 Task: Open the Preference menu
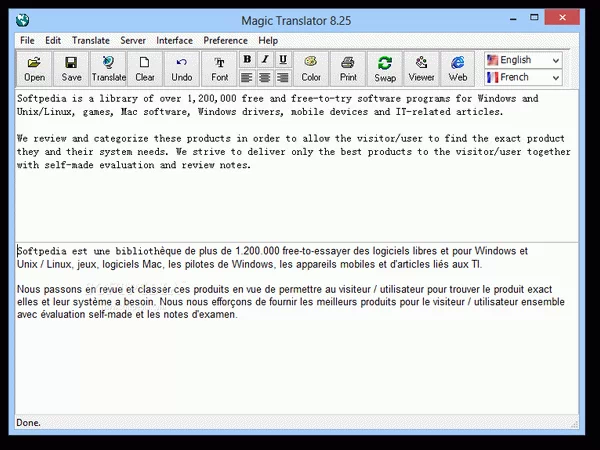click(225, 41)
